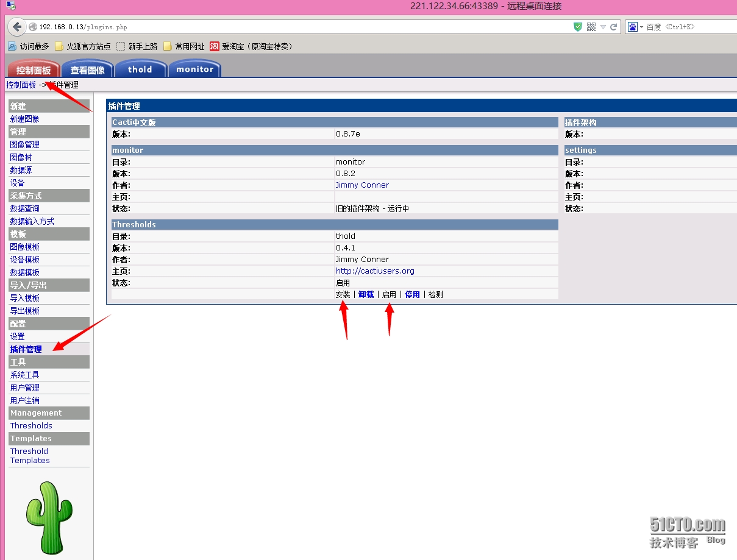The height and width of the screenshot is (560, 737).
Task: Click the green security shield icon
Action: (x=578, y=27)
